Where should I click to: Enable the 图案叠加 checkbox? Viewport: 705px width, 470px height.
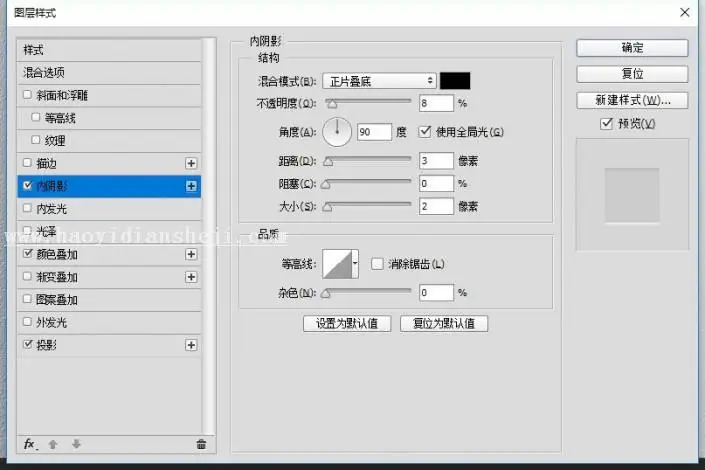pos(27,299)
